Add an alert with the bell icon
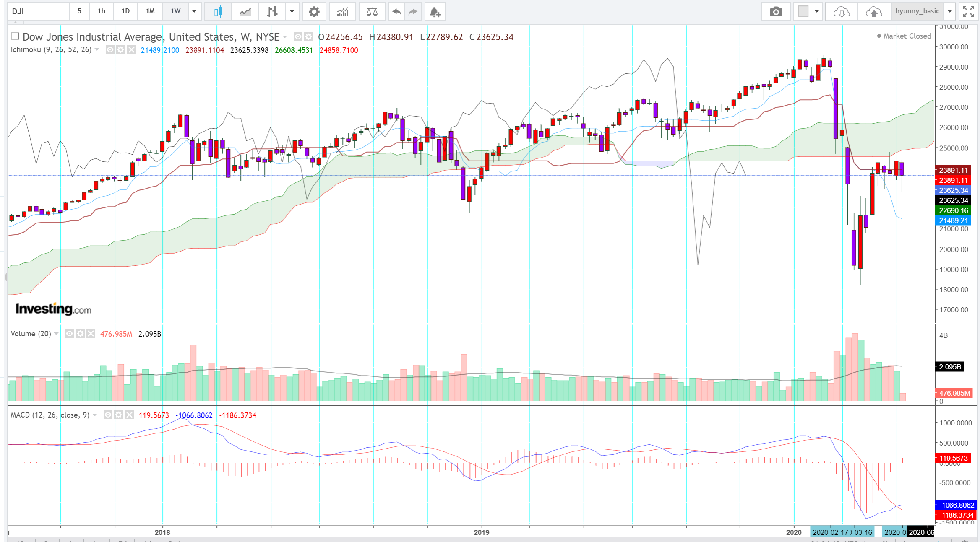 (435, 11)
